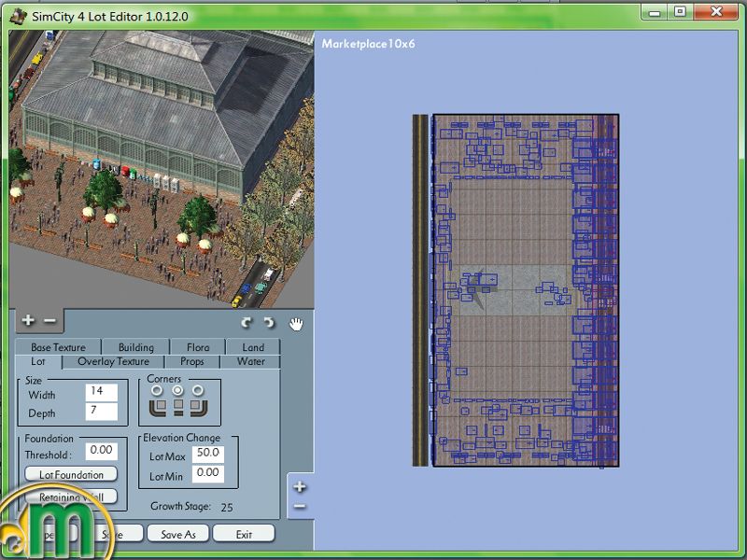The height and width of the screenshot is (560, 747).
Task: Select the left Corners radio button
Action: coord(157,391)
